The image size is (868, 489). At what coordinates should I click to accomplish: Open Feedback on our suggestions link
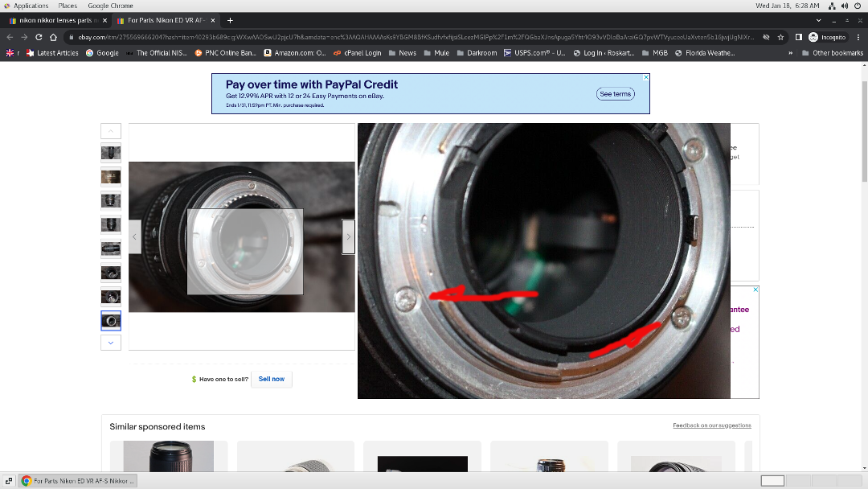click(712, 425)
